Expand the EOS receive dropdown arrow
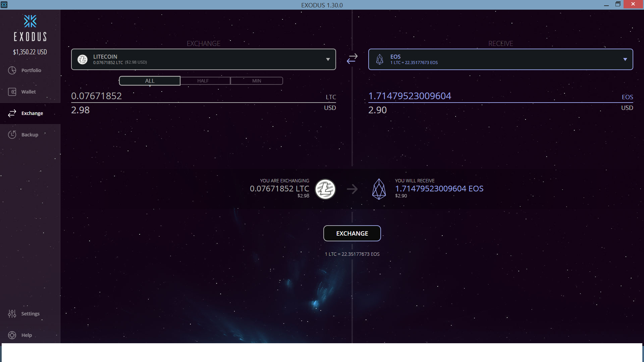644x362 pixels. point(625,59)
